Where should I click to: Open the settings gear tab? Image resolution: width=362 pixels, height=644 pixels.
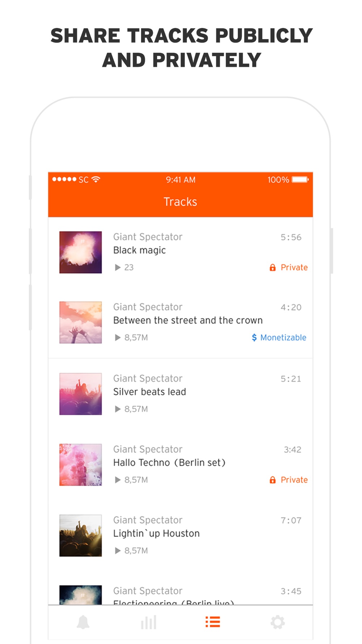point(278,622)
